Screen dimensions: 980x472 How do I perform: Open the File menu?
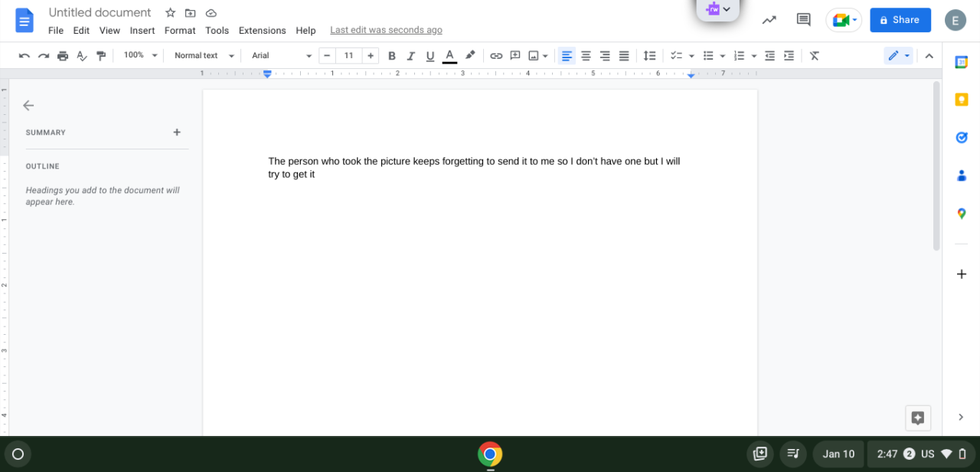[56, 31]
